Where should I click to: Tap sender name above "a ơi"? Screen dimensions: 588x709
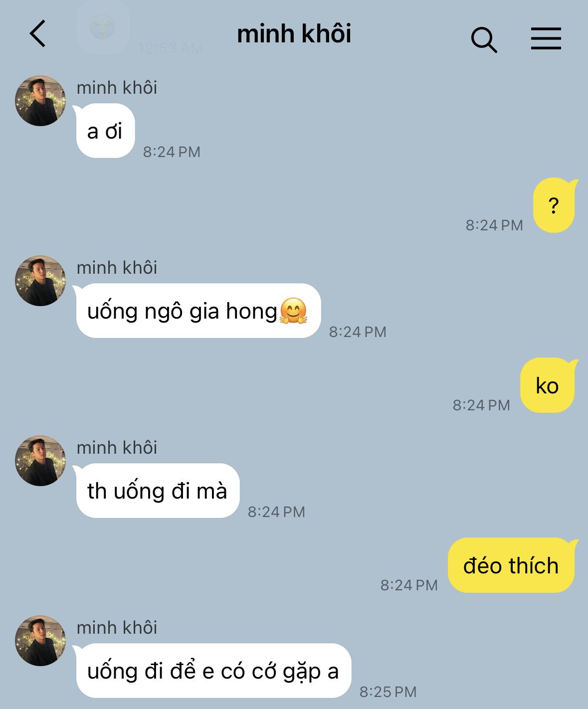click(x=117, y=88)
